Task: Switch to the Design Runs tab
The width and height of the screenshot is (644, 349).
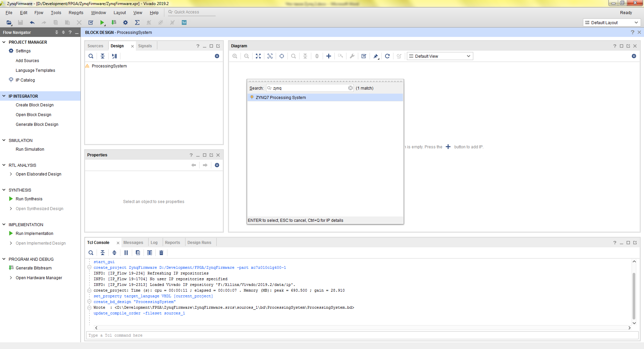Action: pos(199,243)
